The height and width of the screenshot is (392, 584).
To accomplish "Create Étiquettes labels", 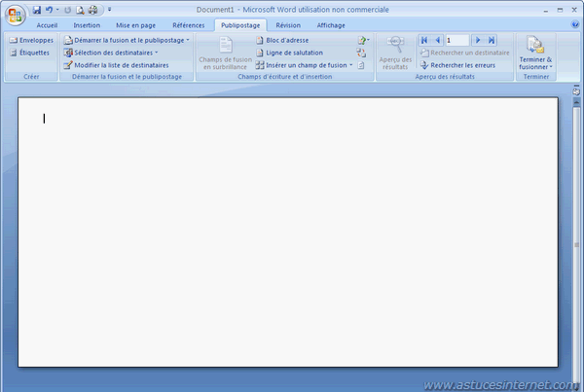I will pos(30,53).
